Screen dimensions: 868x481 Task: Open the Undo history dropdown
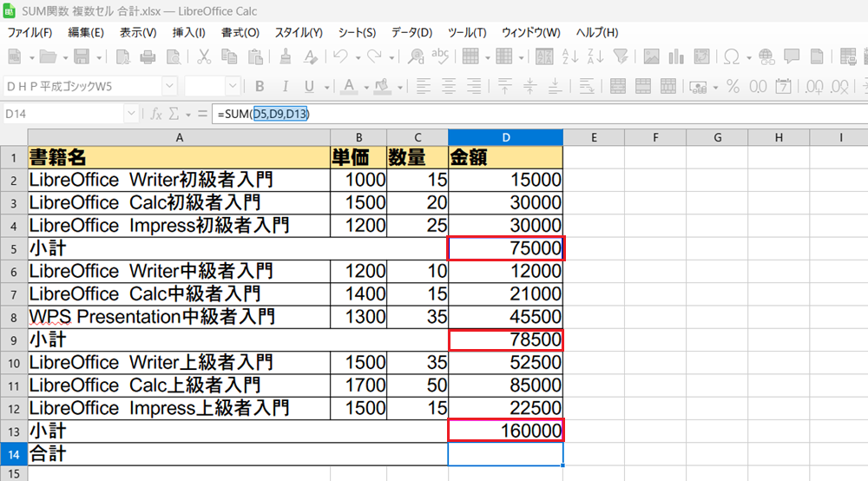coord(358,57)
